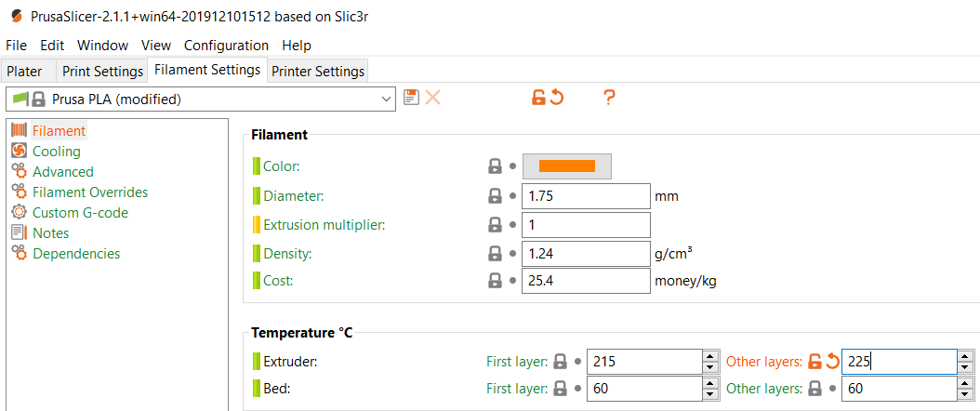Click the lock icon next to Diameter
This screenshot has height=411, width=980.
coord(495,196)
